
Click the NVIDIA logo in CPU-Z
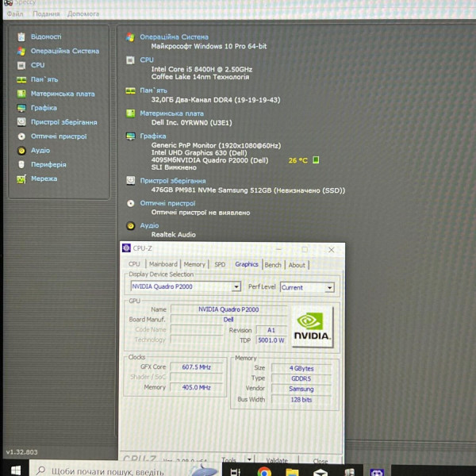click(x=312, y=327)
